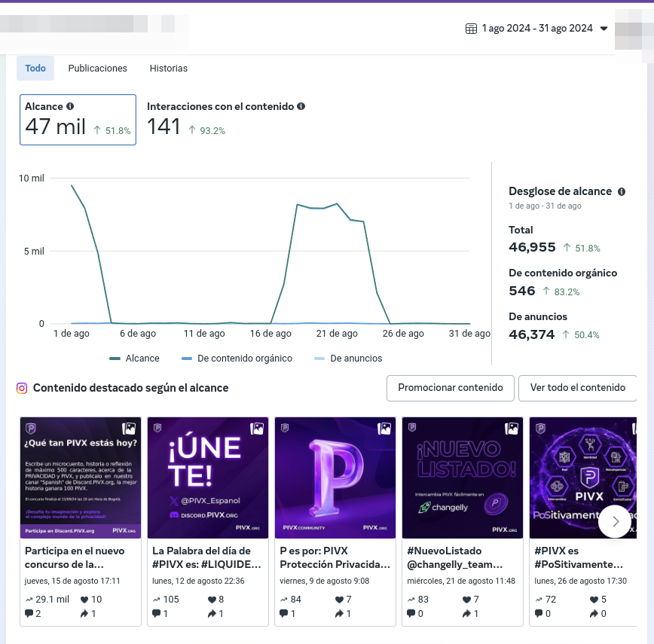This screenshot has height=644, width=654.
Task: Select the Alcance metric card
Action: [x=78, y=120]
